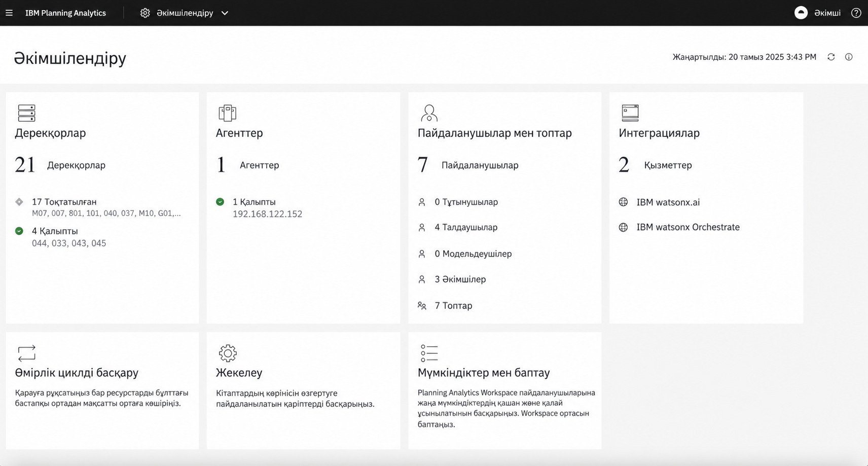This screenshot has width=868, height=466.
Task: Open the IBM watsonx Orchestrate service
Action: [x=688, y=227]
